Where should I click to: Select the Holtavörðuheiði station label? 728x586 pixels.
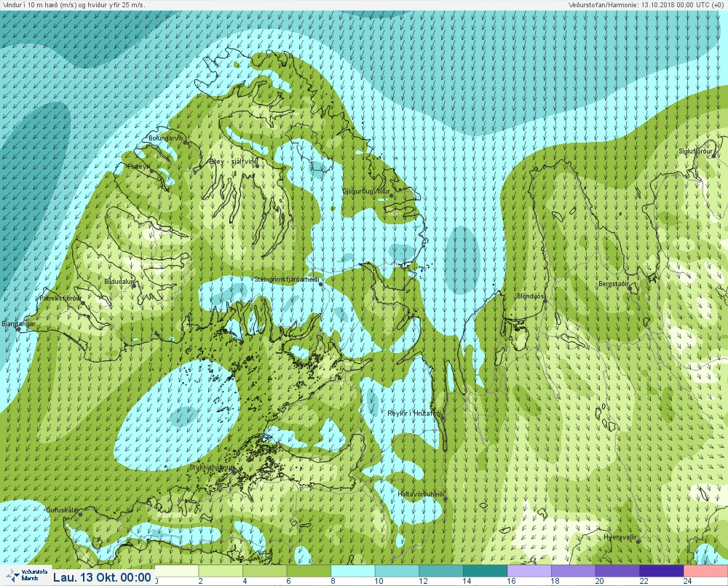[x=421, y=494]
